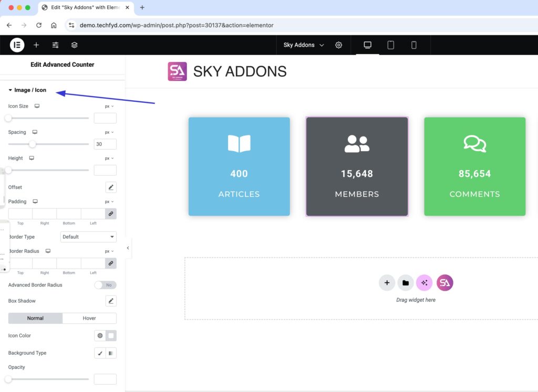Image resolution: width=538 pixels, height=392 pixels.
Task: Select the blue Articles counter card
Action: pos(239,166)
